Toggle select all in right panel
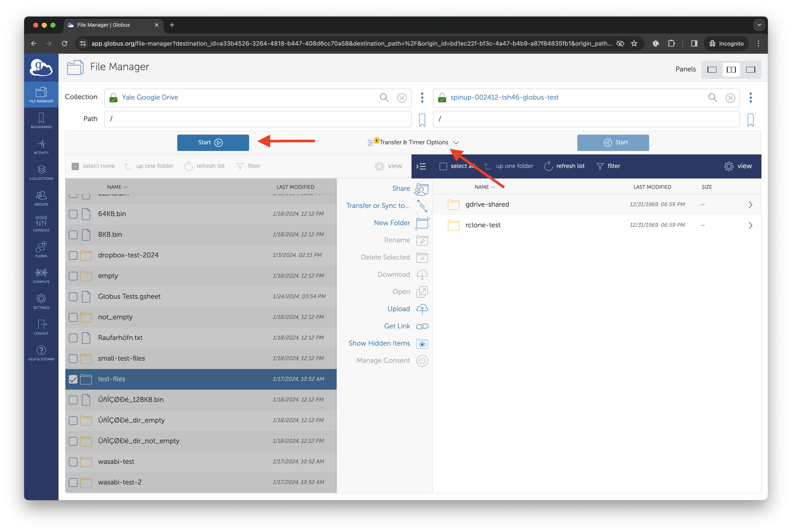Image resolution: width=792 pixels, height=532 pixels. 443,166
